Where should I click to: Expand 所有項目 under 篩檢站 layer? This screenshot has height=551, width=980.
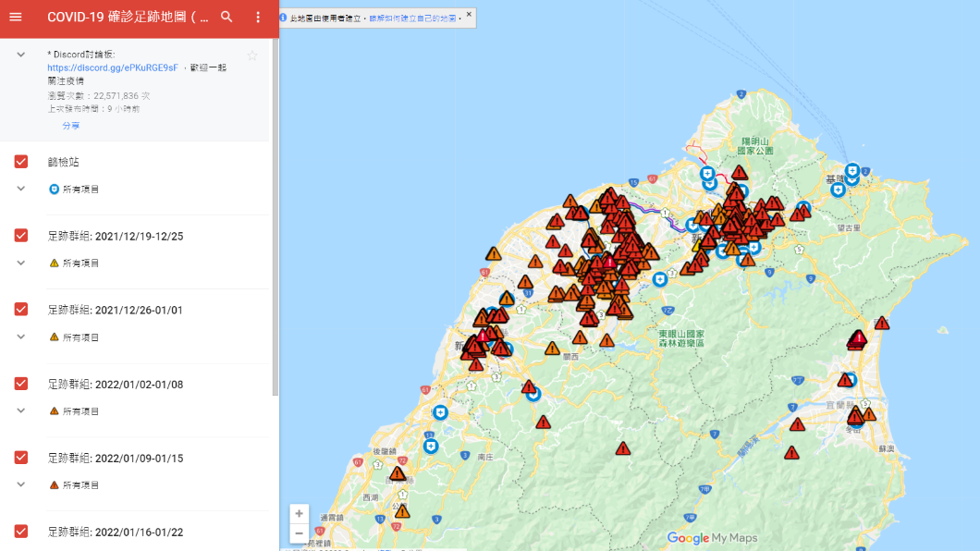pos(20,189)
